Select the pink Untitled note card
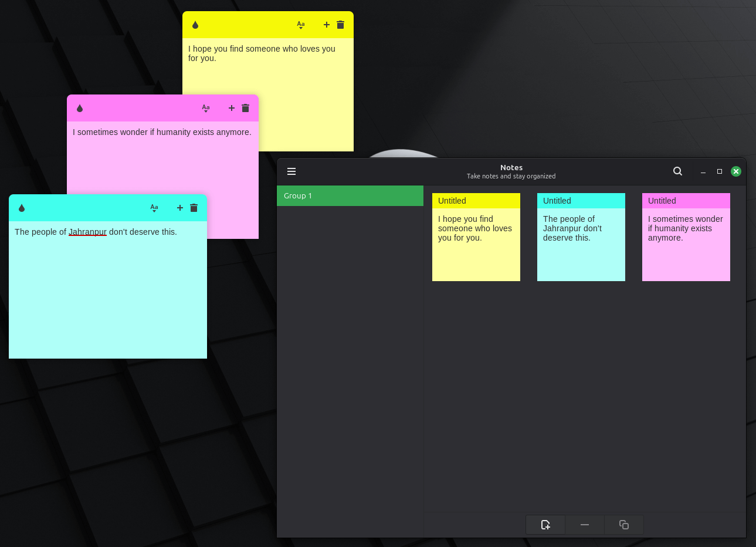This screenshot has width=756, height=547. tap(686, 237)
